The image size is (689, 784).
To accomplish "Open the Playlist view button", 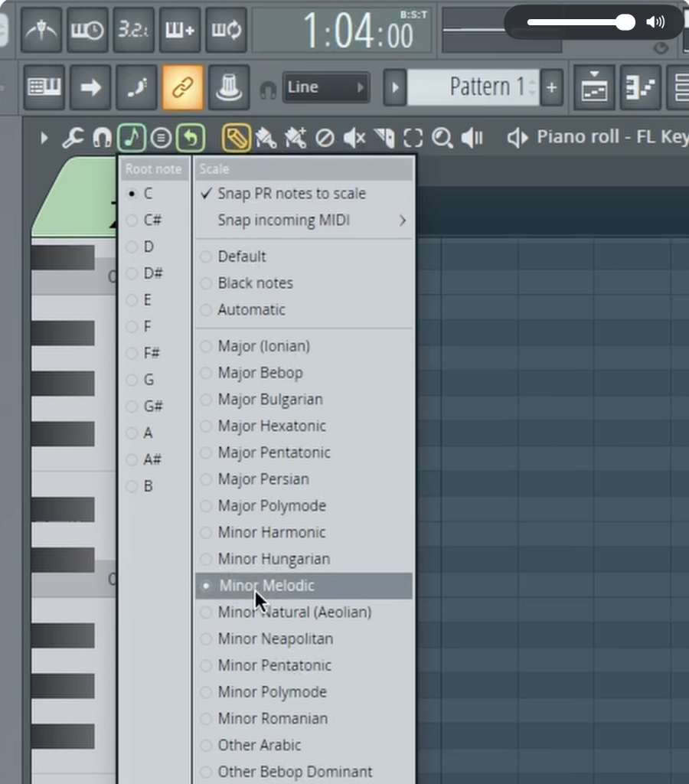I will coord(593,87).
